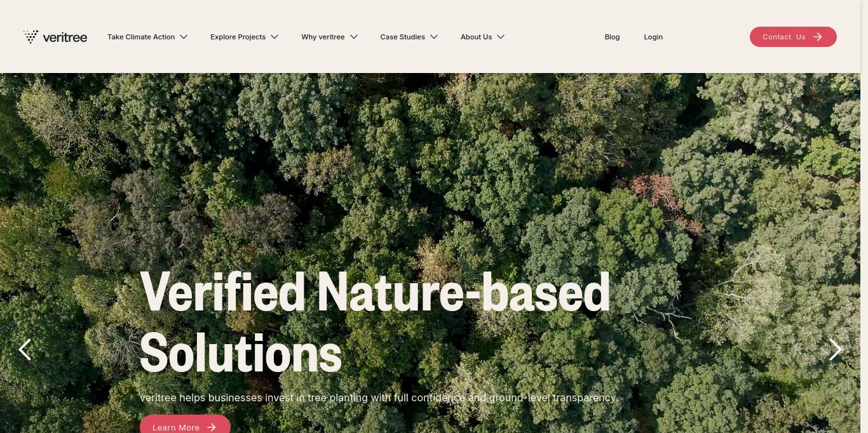Image resolution: width=868 pixels, height=433 pixels.
Task: Click arrow icon inside Learn More button
Action: pos(212,427)
